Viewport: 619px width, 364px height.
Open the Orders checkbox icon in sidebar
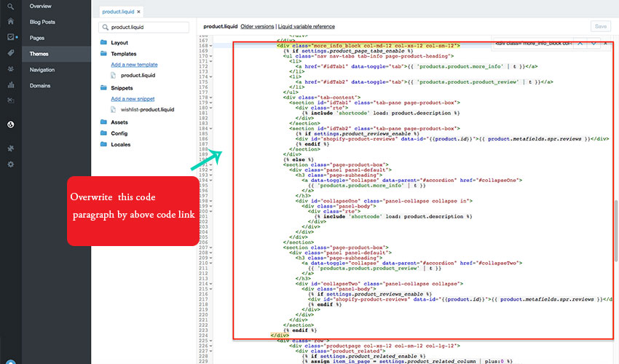click(10, 37)
